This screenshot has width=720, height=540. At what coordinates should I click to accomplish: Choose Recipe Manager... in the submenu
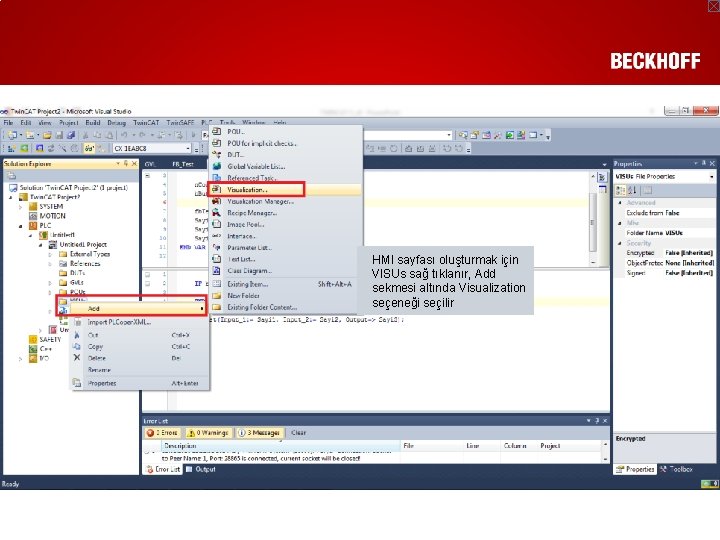click(285, 213)
